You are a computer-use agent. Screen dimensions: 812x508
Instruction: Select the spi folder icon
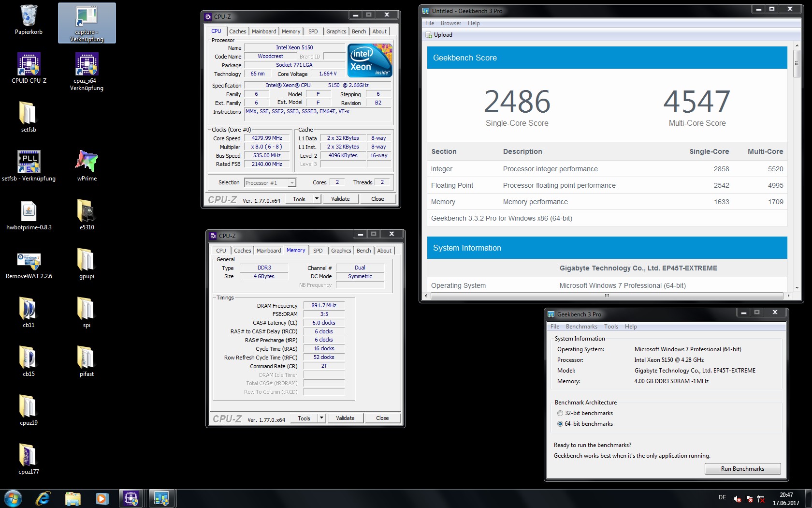click(x=87, y=313)
